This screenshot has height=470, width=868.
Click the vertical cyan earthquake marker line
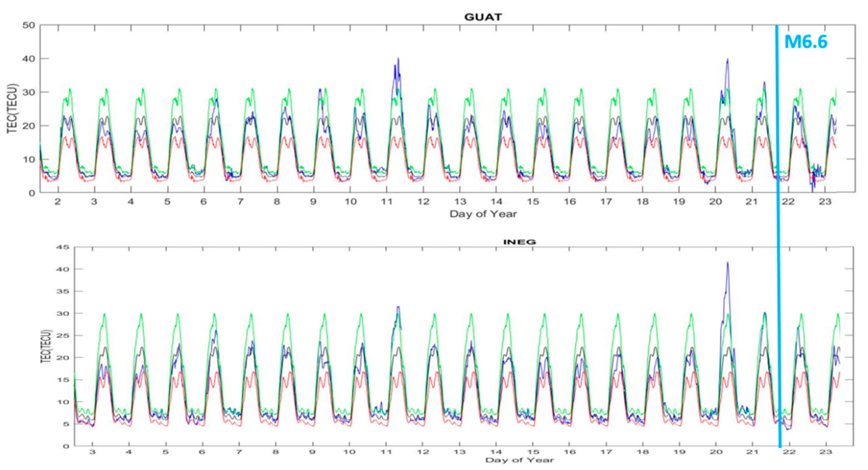(778, 219)
